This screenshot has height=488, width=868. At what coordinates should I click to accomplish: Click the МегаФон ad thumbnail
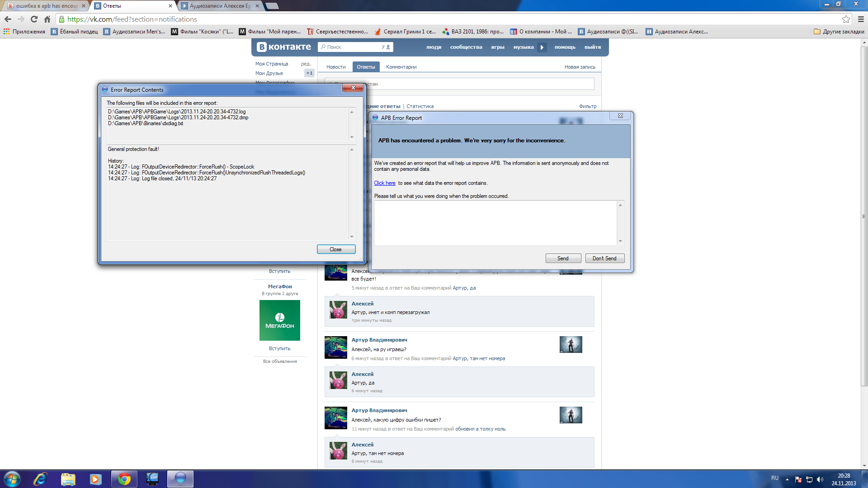[279, 320]
